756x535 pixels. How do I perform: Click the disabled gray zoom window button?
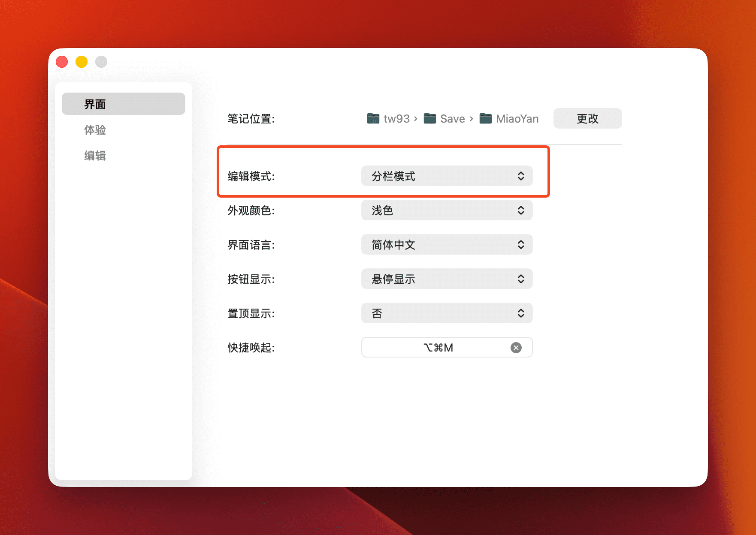[101, 62]
